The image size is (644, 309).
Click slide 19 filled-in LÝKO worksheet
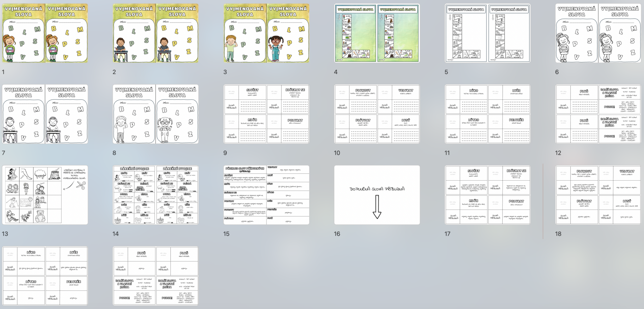[x=45, y=276]
